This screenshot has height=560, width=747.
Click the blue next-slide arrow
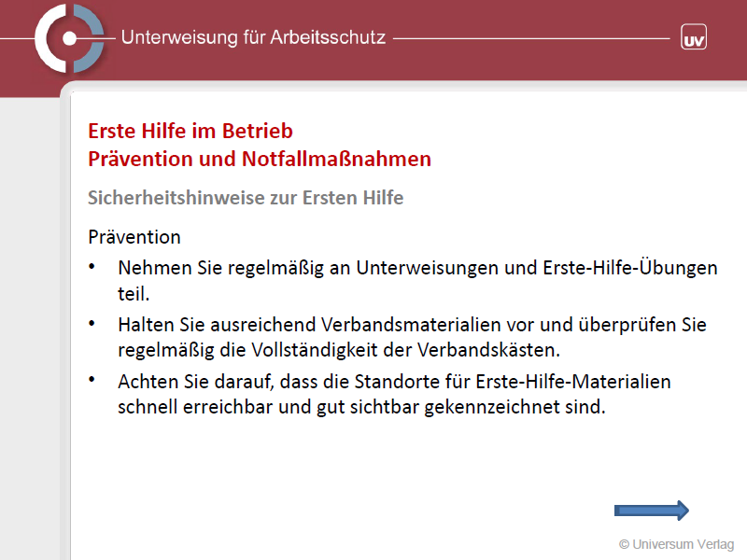pyautogui.click(x=651, y=511)
